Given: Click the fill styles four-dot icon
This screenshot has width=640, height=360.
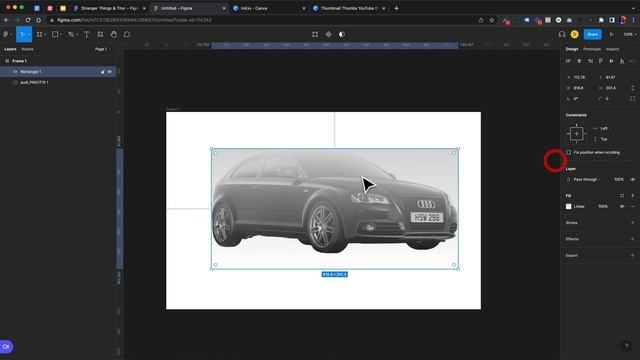Looking at the screenshot, I should (x=622, y=196).
